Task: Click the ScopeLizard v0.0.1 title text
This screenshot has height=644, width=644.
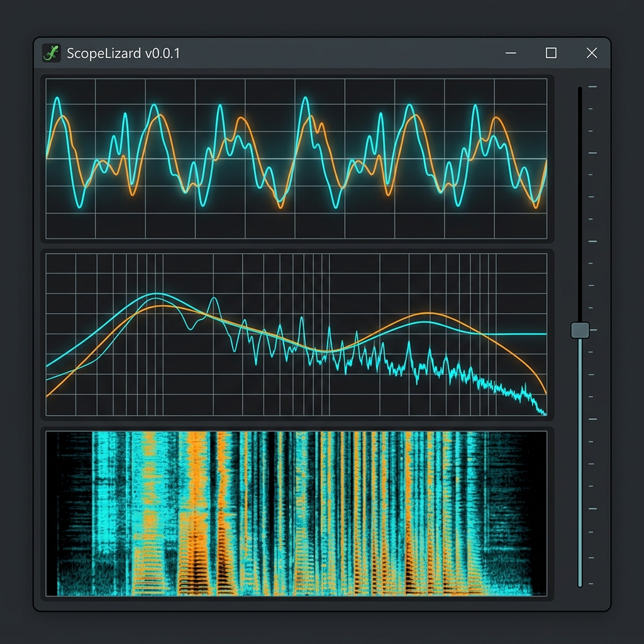Action: coord(123,53)
